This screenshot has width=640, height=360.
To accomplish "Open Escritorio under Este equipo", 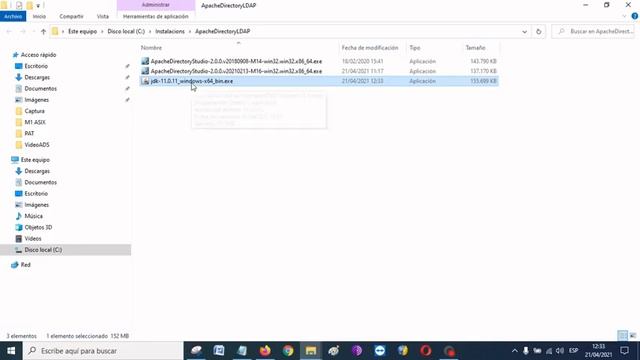I will pyautogui.click(x=36, y=193).
